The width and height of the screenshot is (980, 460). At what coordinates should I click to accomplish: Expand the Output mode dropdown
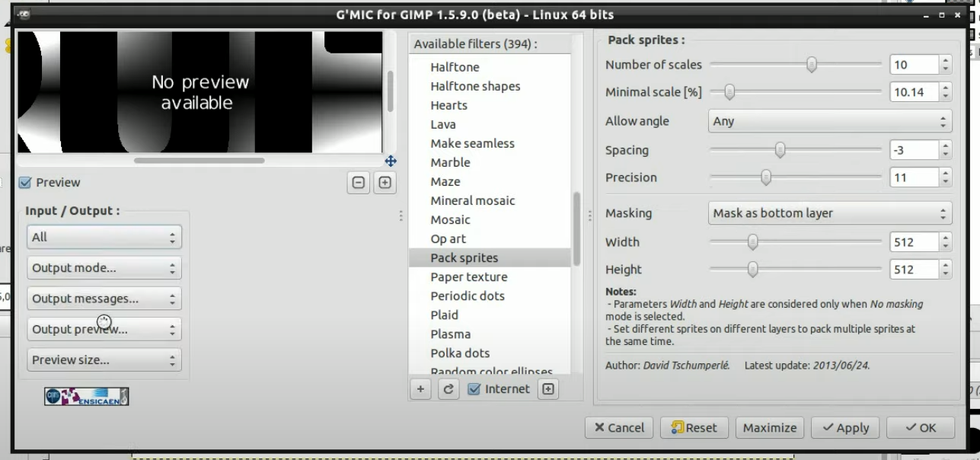coord(104,268)
